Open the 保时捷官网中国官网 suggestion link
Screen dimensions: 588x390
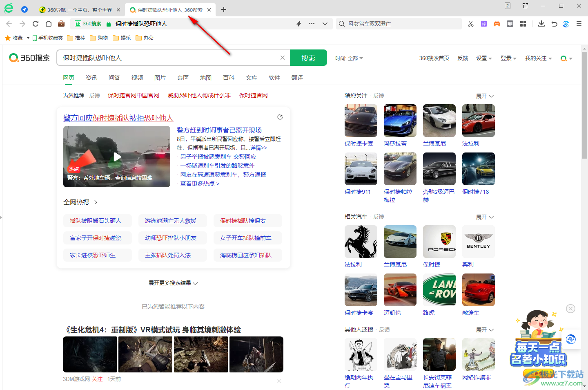[134, 95]
